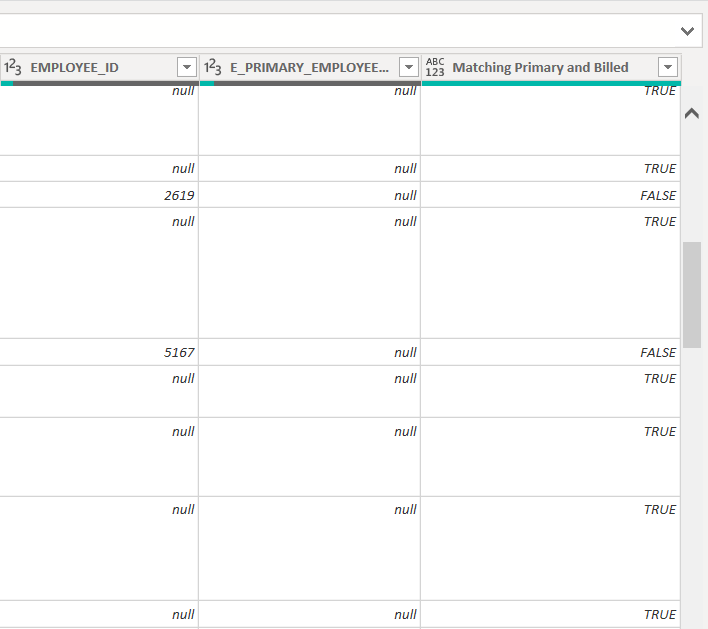Select FALSE cell in the 5167 row
Screen dimensions: 708x629
click(550, 352)
